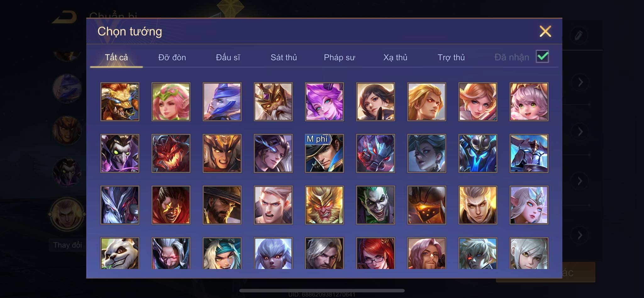
Task: Choose the orange lion beast hero portrait
Action: (120, 102)
